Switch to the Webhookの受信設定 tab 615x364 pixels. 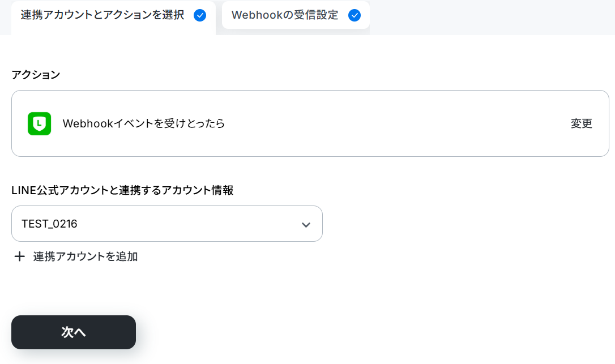click(x=296, y=15)
